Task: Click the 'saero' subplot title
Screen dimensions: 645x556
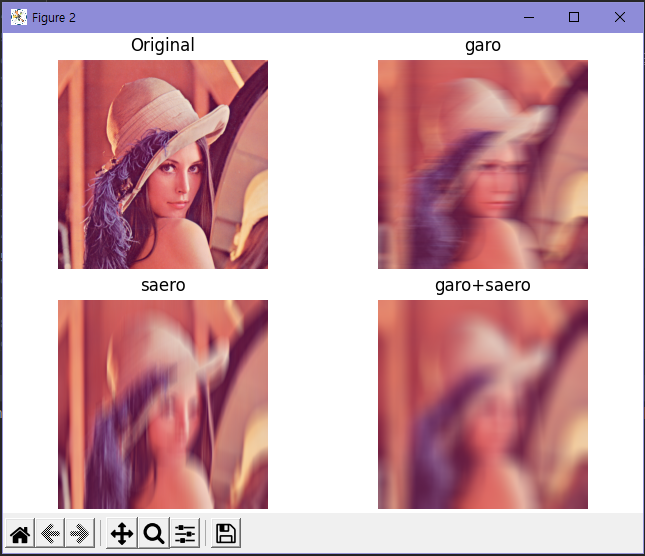Action: [163, 285]
